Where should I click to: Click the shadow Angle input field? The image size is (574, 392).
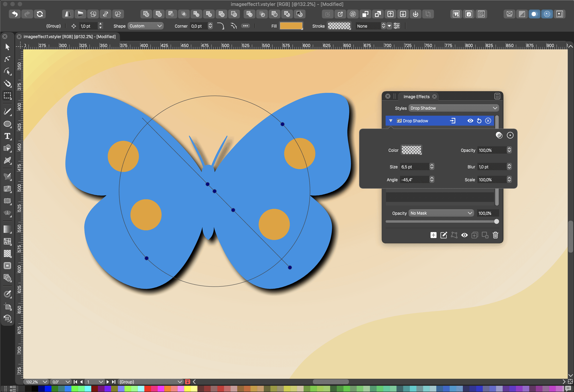414,180
